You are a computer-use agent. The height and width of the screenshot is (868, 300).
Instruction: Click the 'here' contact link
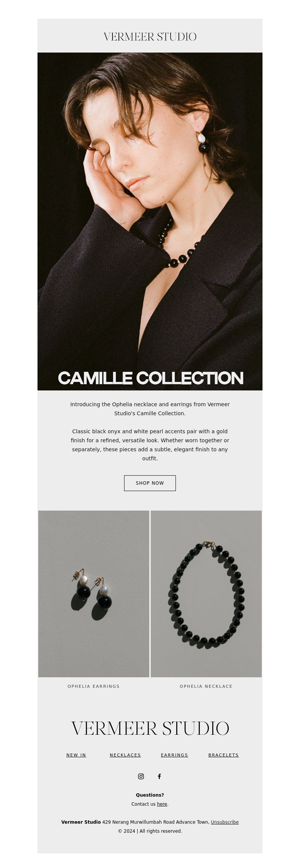coord(162,804)
